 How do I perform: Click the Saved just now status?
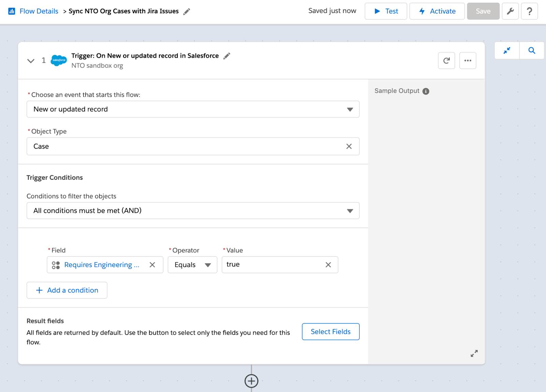coord(332,11)
